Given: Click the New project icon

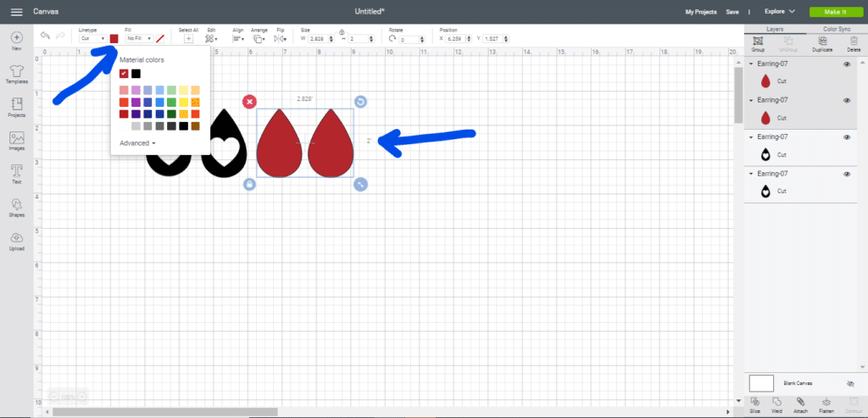Looking at the screenshot, I should 17,37.
